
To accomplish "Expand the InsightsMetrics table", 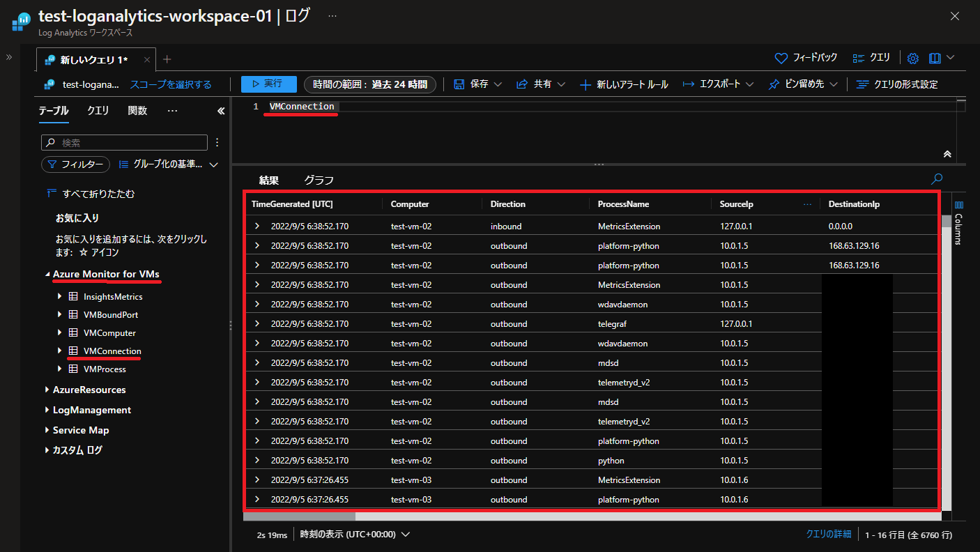I will click(x=60, y=297).
